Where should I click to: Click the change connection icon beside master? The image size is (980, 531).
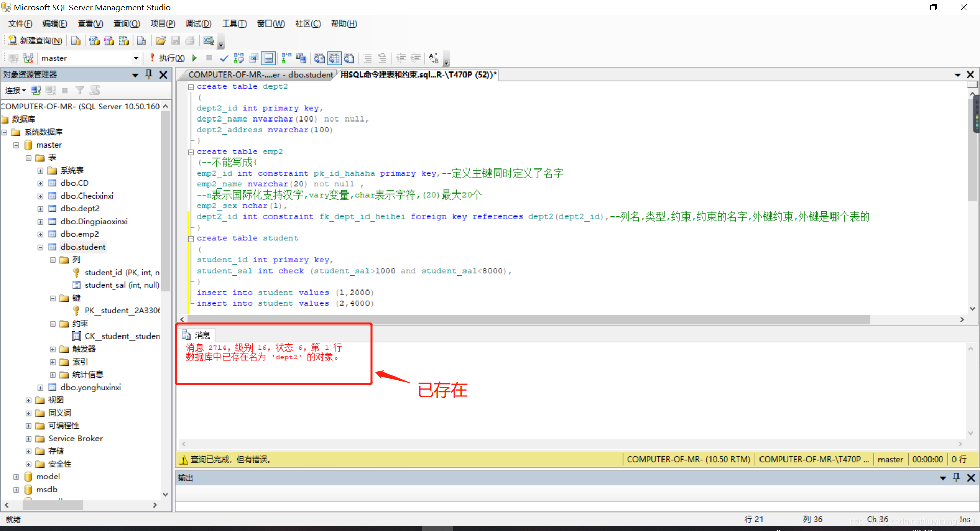tap(28, 58)
